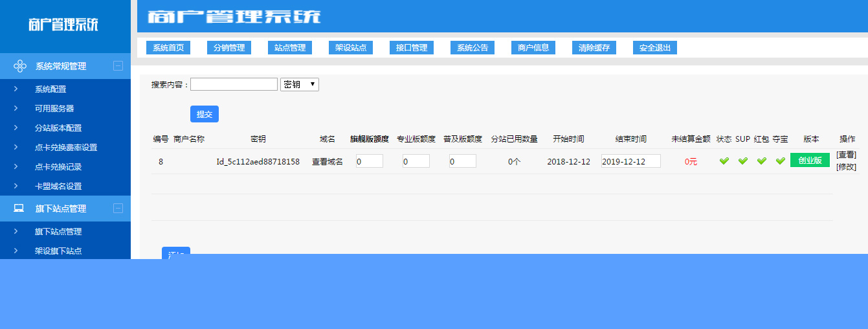This screenshot has height=329, width=868.
Task: Click the 结束时间 date field 2019-12-12
Action: (630, 161)
